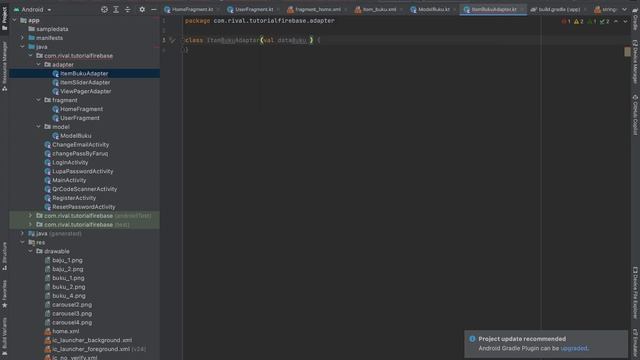The width and height of the screenshot is (640, 360).
Task: Expand the java (generated) folder
Action: point(22,233)
